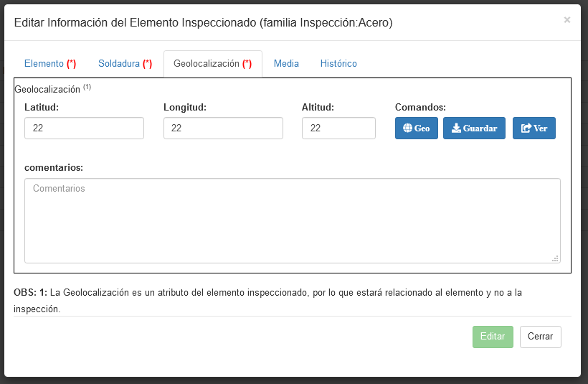
Task: Switch to the Elemento tab
Action: tap(50, 64)
